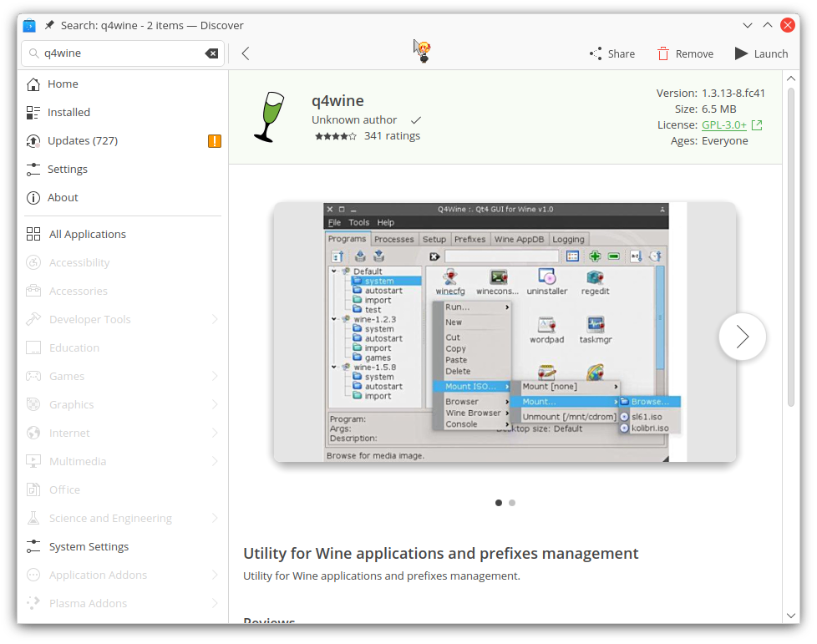The height and width of the screenshot is (644, 817).
Task: Select the Multimedia category
Action: (123, 461)
